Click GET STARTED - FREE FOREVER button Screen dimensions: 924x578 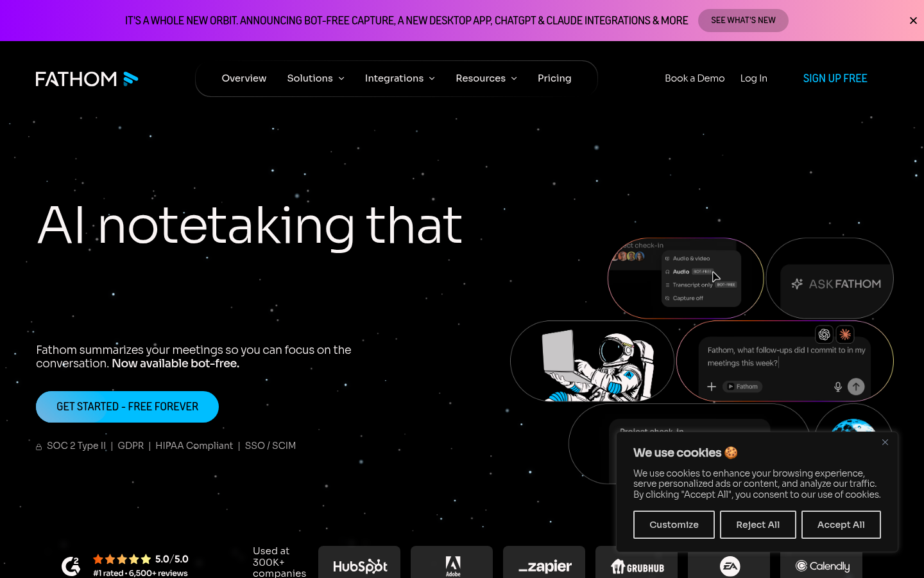click(127, 407)
